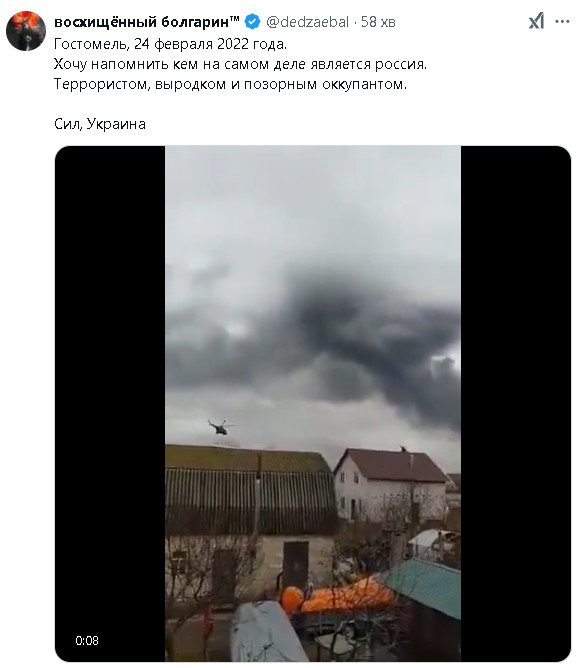Screen dimensions: 582x668
Task: Click the white two-story house in the video
Action: (x=390, y=485)
